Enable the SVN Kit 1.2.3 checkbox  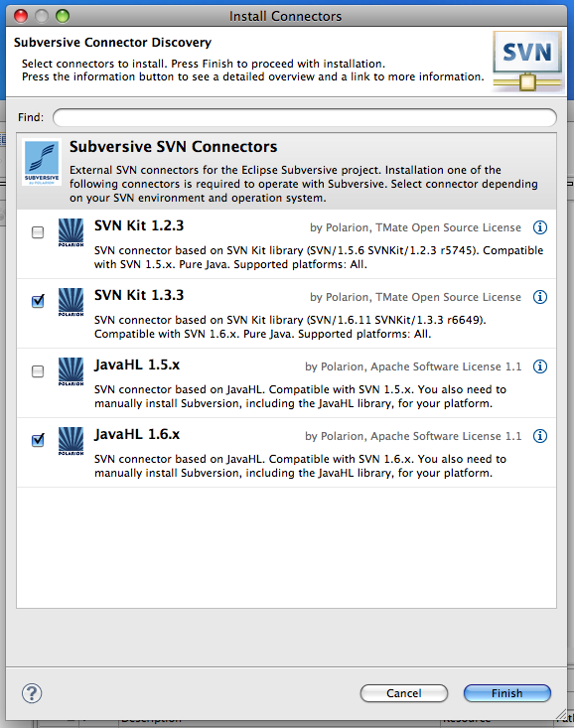point(38,231)
